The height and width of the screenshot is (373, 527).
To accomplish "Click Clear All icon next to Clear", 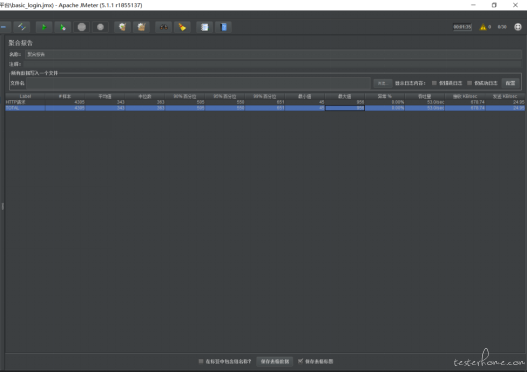I will coord(141,27).
